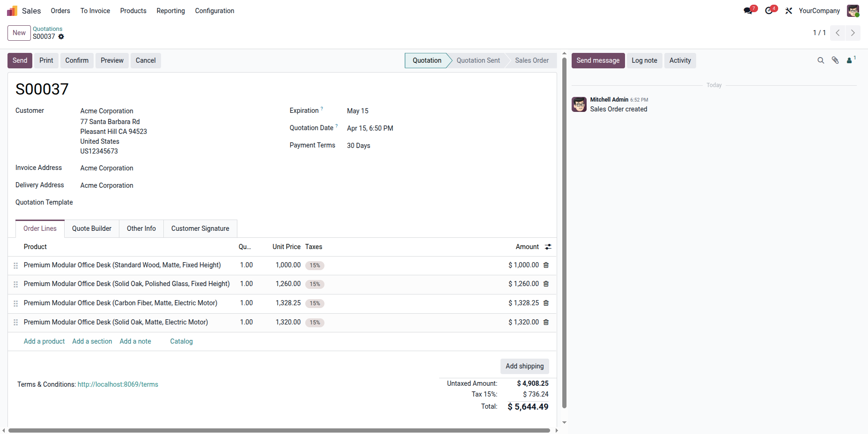Open the Catalog link

(x=182, y=341)
